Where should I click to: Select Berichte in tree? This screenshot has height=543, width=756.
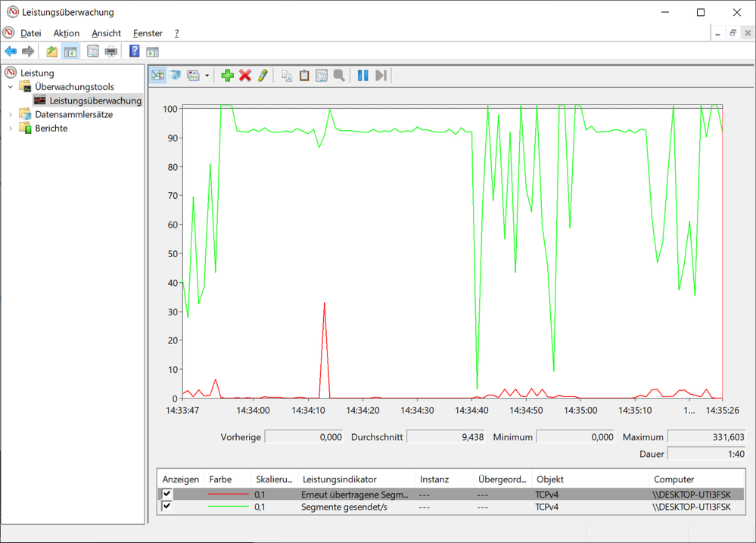[51, 128]
